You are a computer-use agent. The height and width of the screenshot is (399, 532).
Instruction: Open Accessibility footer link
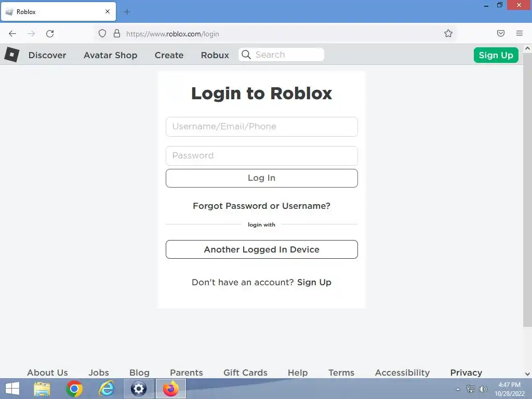[x=403, y=373]
